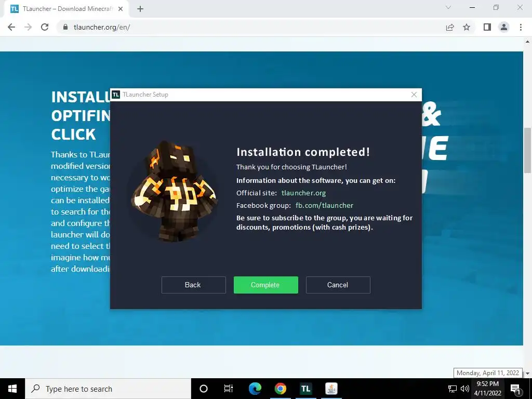
Task: Open the volume tray icon
Action: pyautogui.click(x=465, y=389)
